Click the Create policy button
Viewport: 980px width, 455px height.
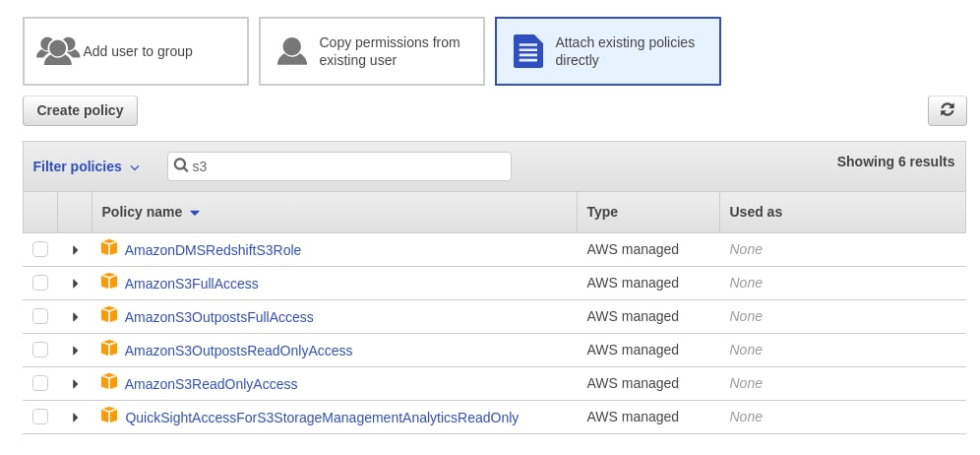tap(80, 110)
